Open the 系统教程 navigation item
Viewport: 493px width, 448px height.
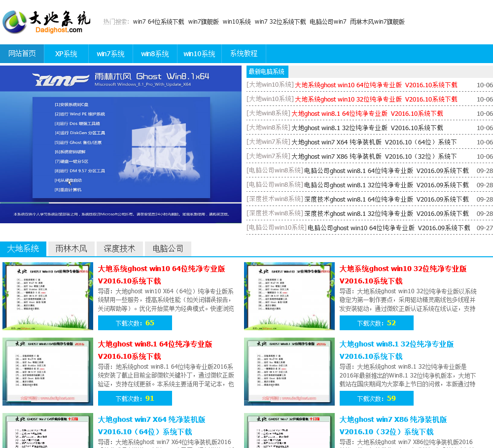tap(244, 53)
